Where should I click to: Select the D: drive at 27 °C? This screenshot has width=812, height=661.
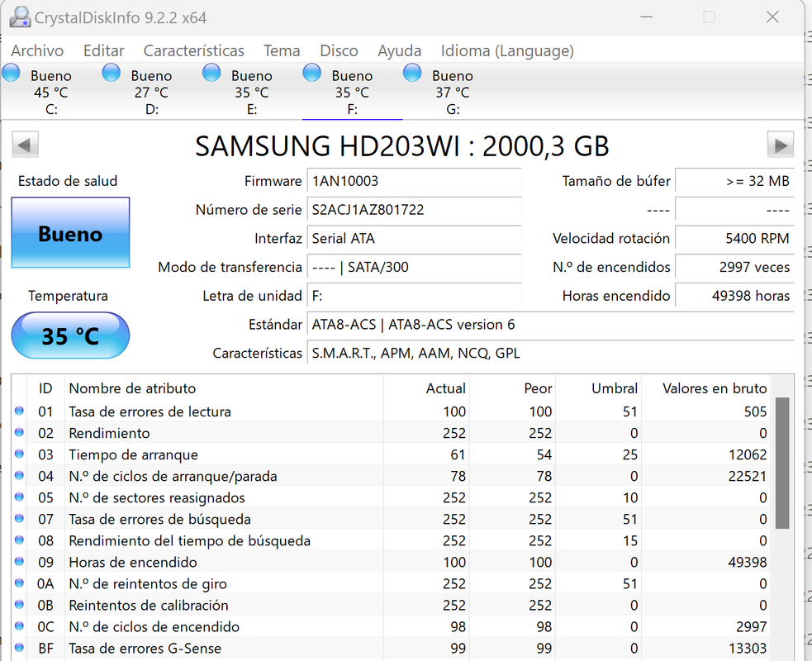pos(151,92)
